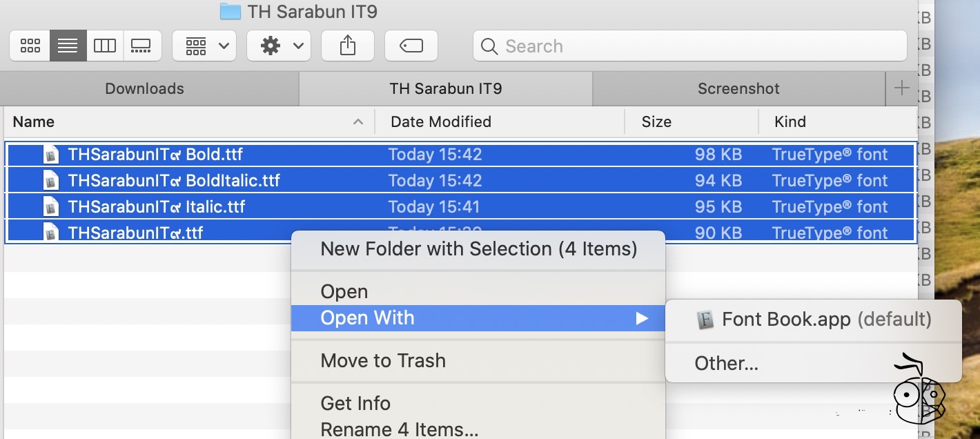Screen dimensions: 980x439
Task: Click the Edit Tags toolbar button
Action: (x=411, y=46)
